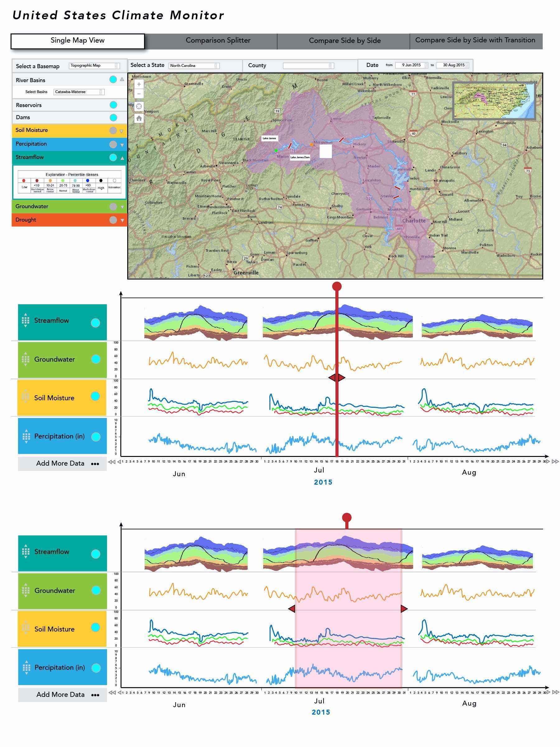Reset map with the home icon
Screen dimensions: 560x747
tap(139, 118)
